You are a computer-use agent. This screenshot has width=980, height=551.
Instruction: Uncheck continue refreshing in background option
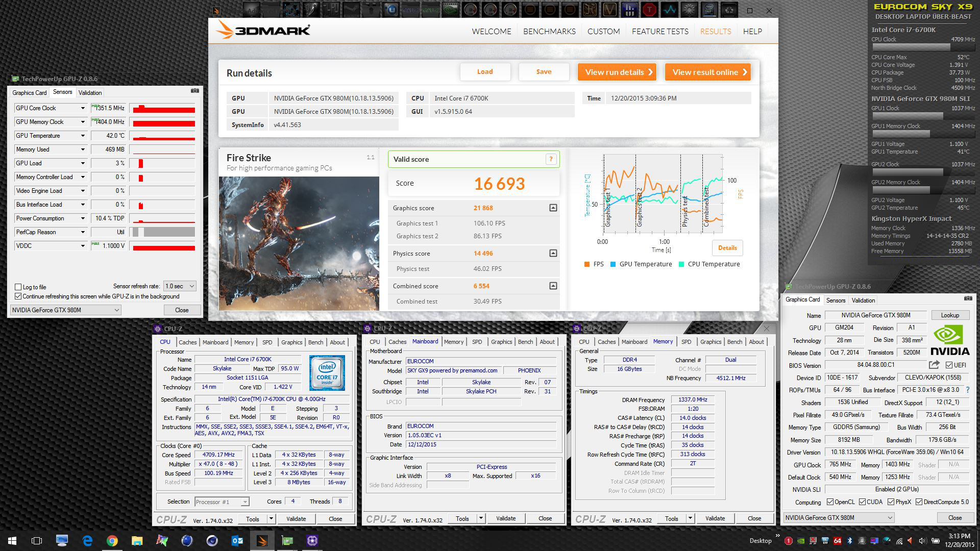18,296
